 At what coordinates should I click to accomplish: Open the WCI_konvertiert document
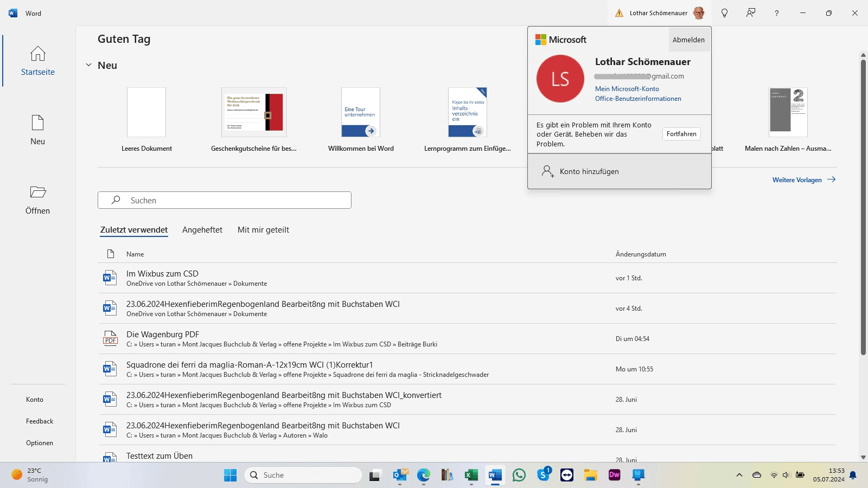(467, 400)
